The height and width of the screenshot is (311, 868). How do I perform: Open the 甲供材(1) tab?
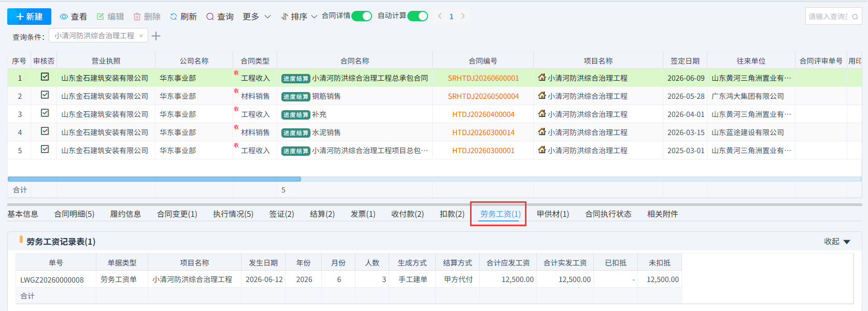click(552, 214)
